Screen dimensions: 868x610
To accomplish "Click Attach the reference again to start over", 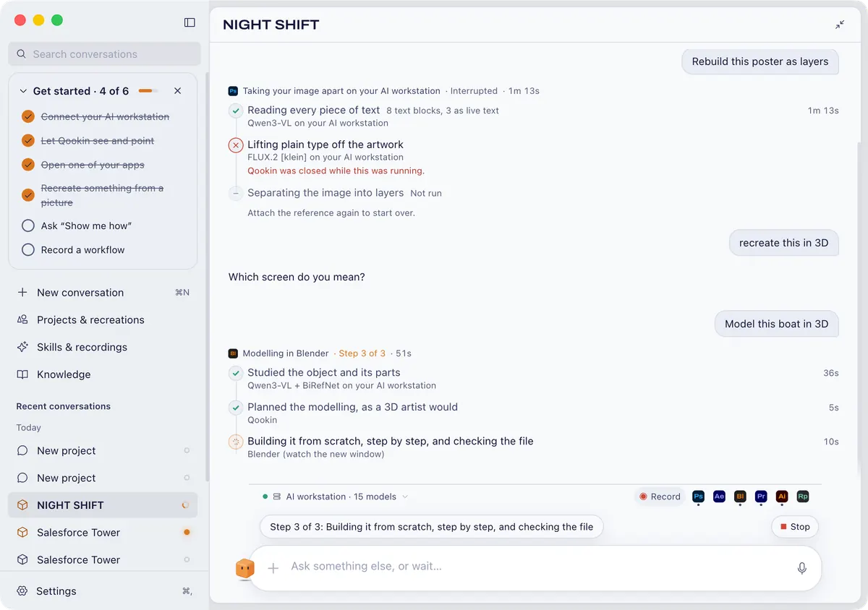I will (331, 213).
